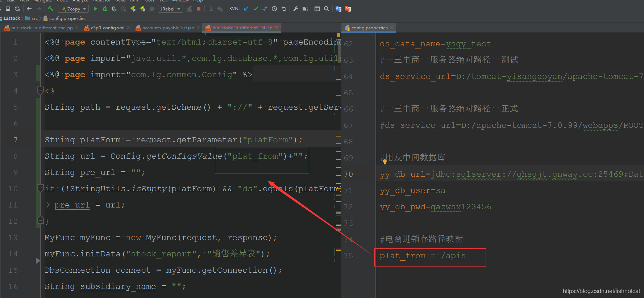Open the 7copy run configuration dropdown
644x298 pixels.
point(74,9)
